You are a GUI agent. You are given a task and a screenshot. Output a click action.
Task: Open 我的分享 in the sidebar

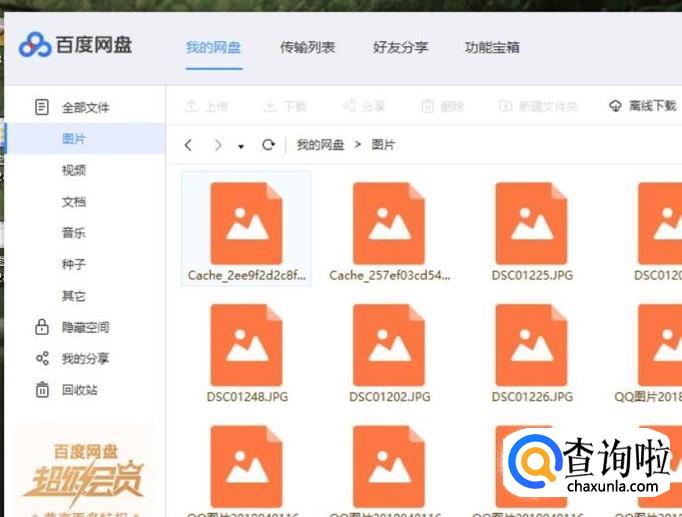[85, 358]
